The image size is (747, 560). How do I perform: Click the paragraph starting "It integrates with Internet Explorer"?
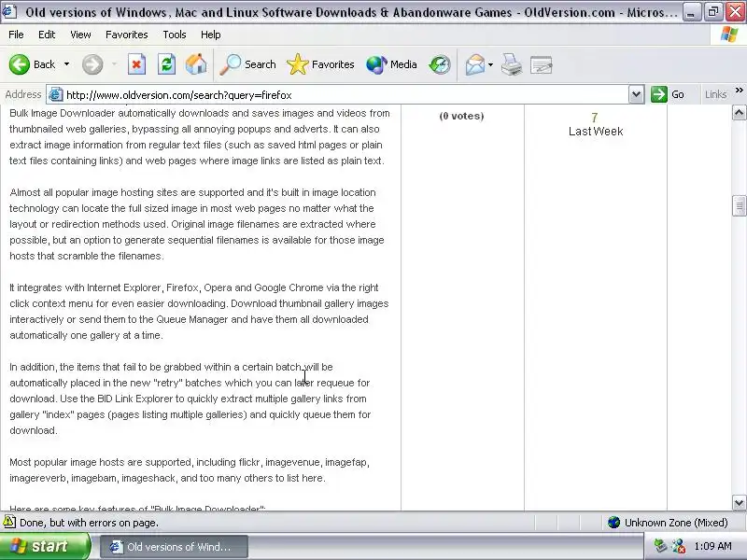pos(199,312)
